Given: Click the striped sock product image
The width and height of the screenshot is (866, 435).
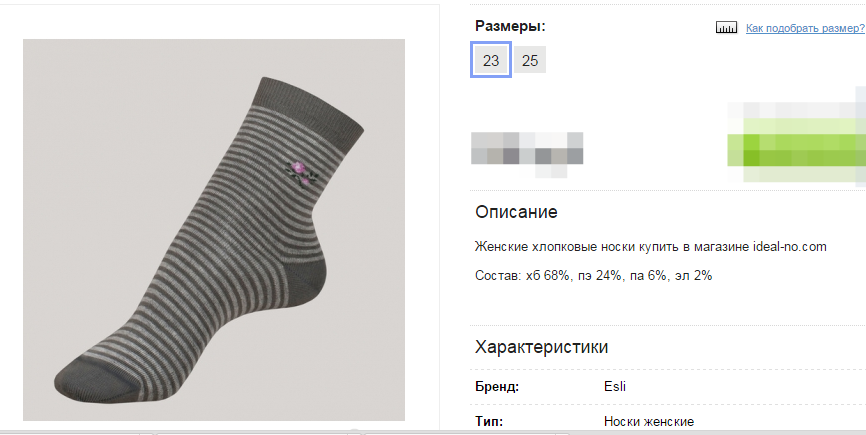Looking at the screenshot, I should 213,229.
